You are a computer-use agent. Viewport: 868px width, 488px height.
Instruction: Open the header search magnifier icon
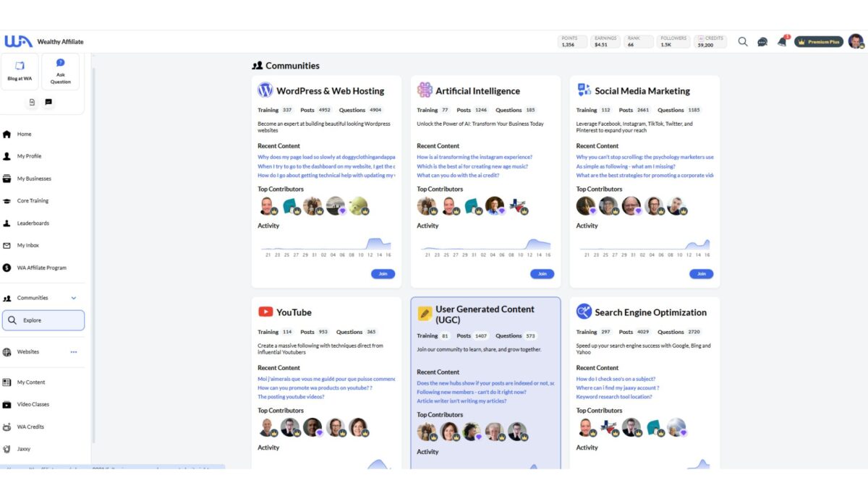pyautogui.click(x=743, y=42)
